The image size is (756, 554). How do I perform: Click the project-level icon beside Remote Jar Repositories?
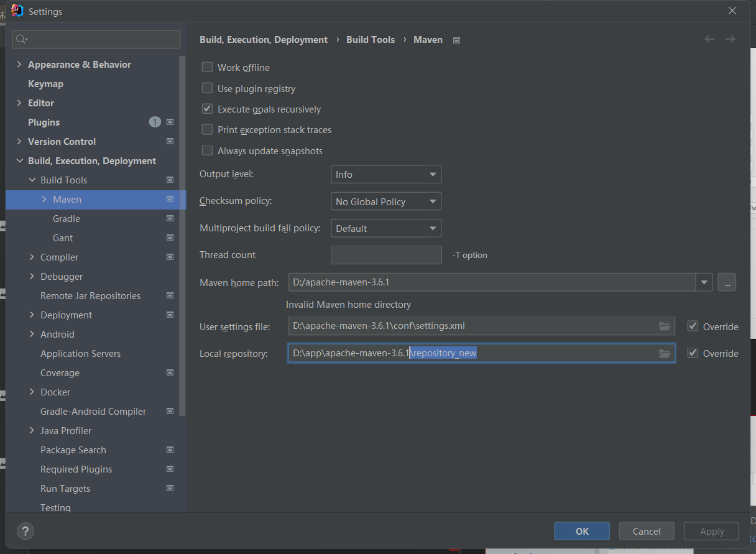pyautogui.click(x=170, y=295)
